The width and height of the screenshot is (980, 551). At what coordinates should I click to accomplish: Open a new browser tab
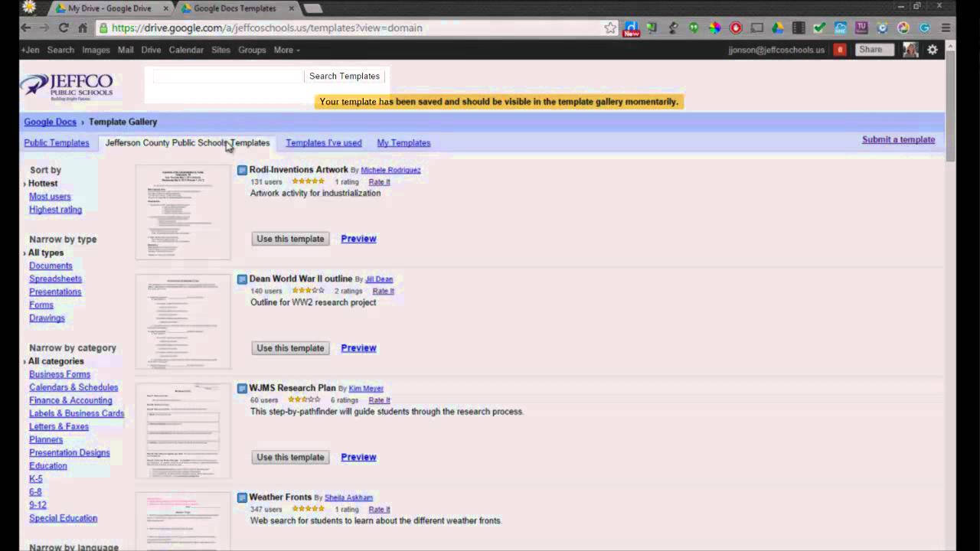312,8
